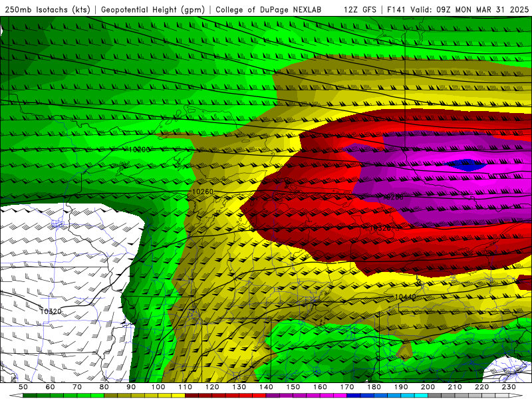Click the 50 value on the color scale

[x=23, y=387]
